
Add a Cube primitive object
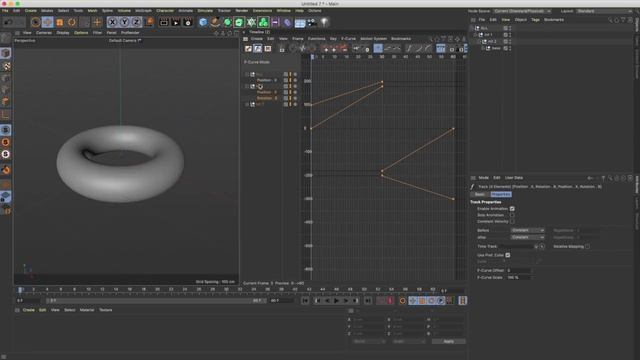point(203,22)
